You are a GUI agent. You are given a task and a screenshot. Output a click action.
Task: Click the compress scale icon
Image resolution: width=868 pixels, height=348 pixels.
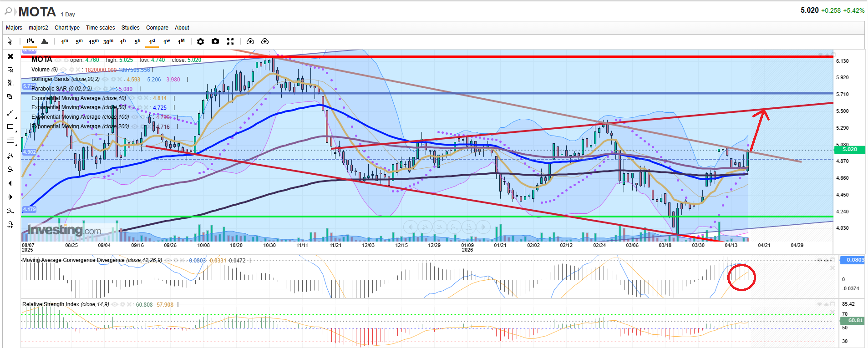[10, 225]
